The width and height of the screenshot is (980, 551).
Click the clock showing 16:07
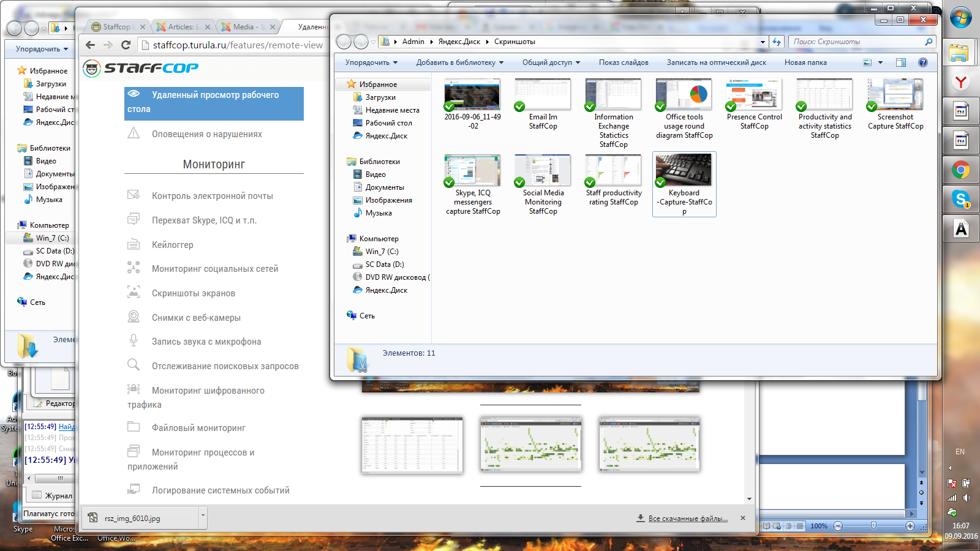point(961,526)
